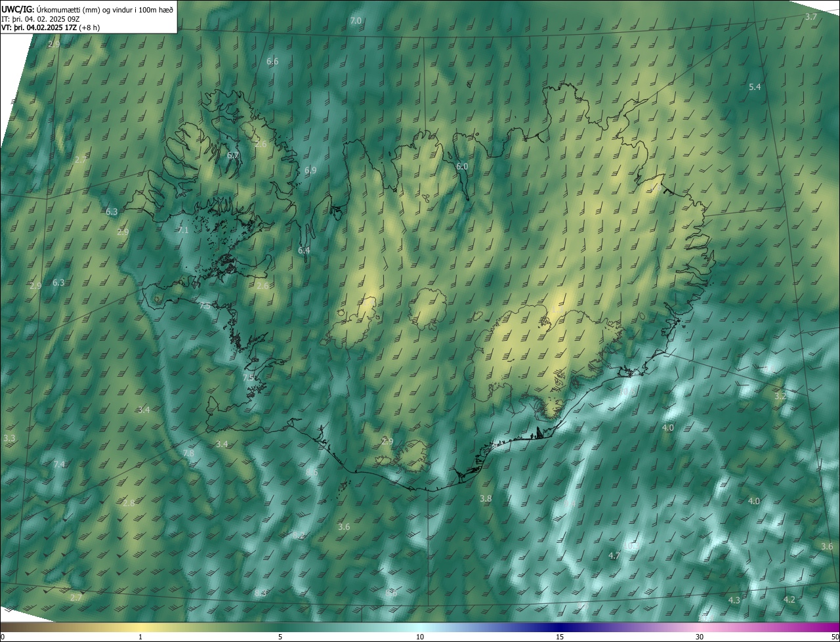The height and width of the screenshot is (642, 840).
Task: Click the '3.3' value label
Action: pyautogui.click(x=9, y=438)
